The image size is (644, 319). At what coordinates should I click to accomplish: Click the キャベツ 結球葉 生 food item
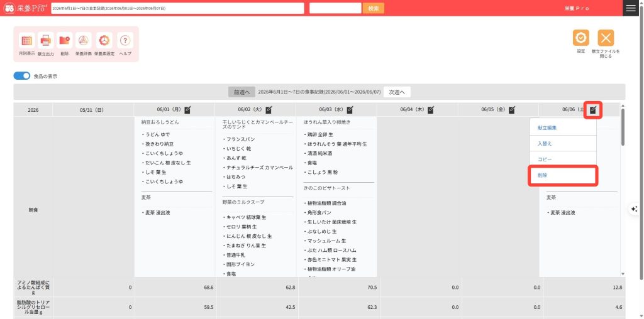(245, 217)
